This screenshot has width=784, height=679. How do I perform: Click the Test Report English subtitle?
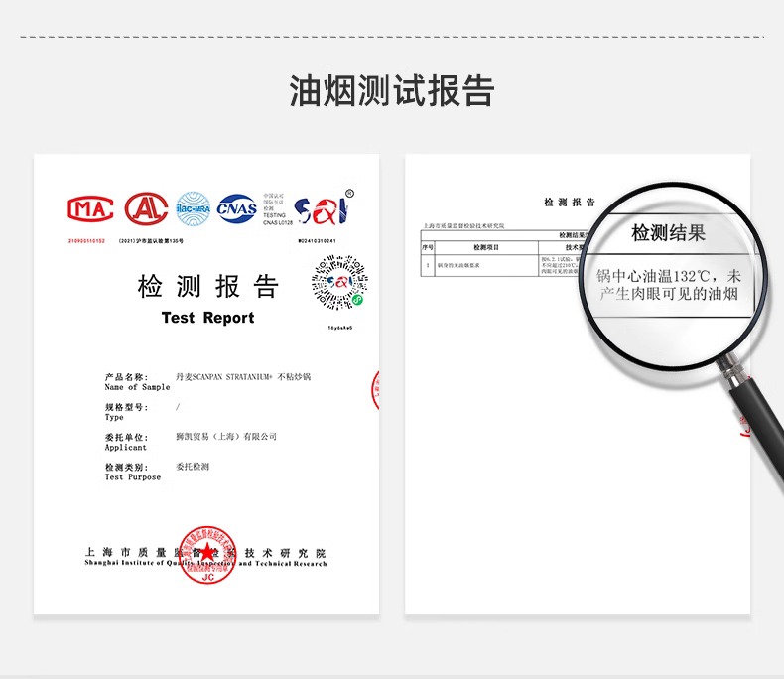(208, 318)
